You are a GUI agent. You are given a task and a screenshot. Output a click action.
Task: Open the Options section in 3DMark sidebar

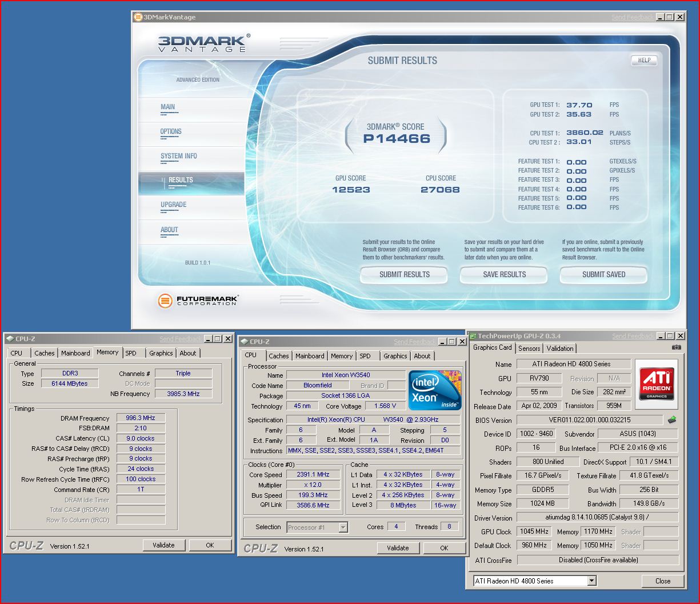pos(171,131)
